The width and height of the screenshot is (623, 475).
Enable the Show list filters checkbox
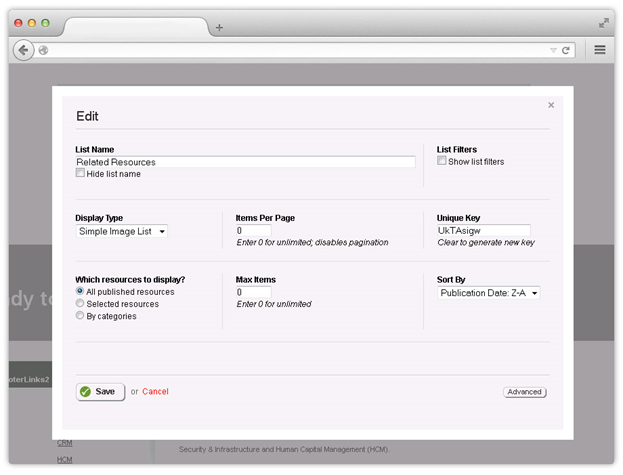point(441,160)
